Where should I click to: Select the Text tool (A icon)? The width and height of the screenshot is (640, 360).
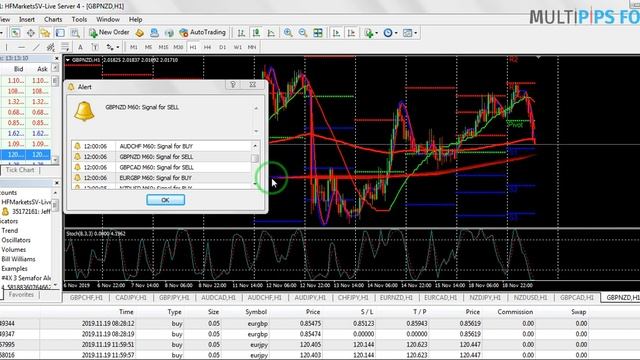click(80, 47)
